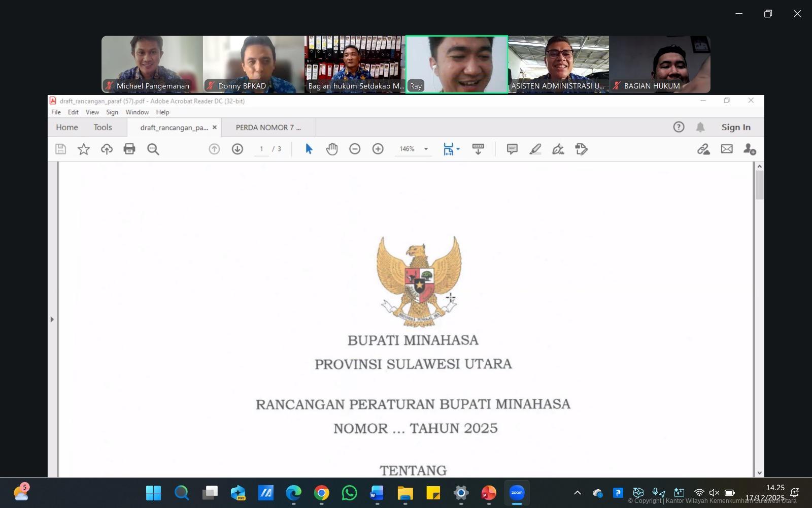Expand the 146% zoom level dropdown
The width and height of the screenshot is (812, 508).
[426, 149]
